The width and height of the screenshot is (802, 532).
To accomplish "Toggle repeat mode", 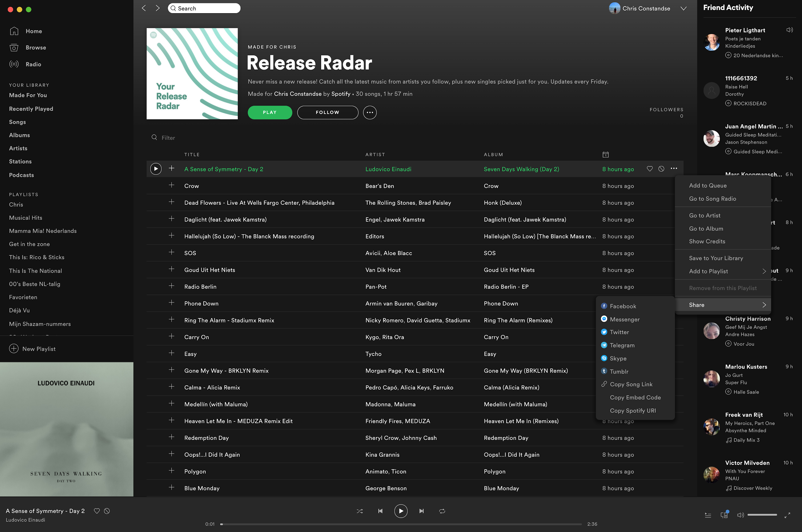I will 442,511.
